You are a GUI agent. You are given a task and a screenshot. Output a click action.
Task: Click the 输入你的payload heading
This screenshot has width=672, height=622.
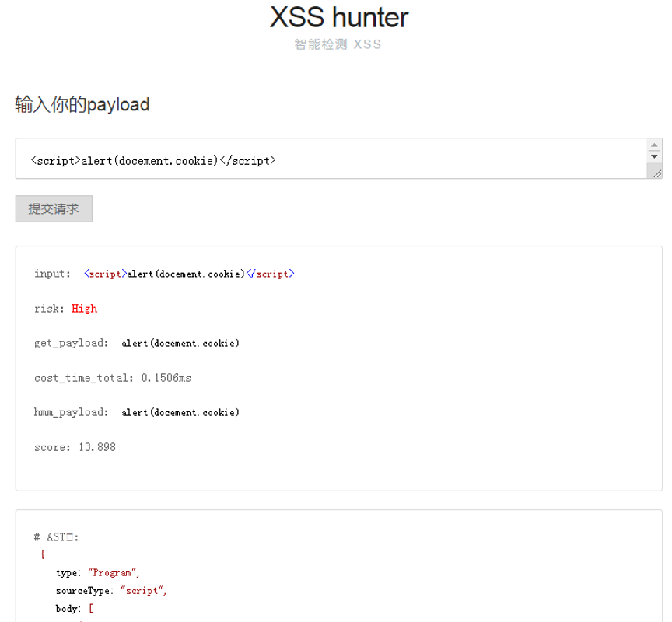click(x=82, y=104)
